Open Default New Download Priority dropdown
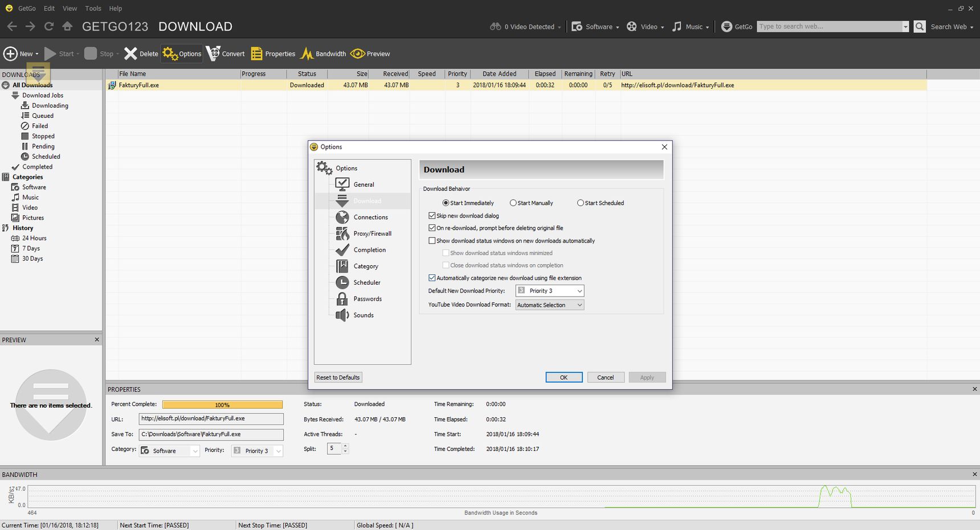This screenshot has width=980, height=530. pos(550,291)
